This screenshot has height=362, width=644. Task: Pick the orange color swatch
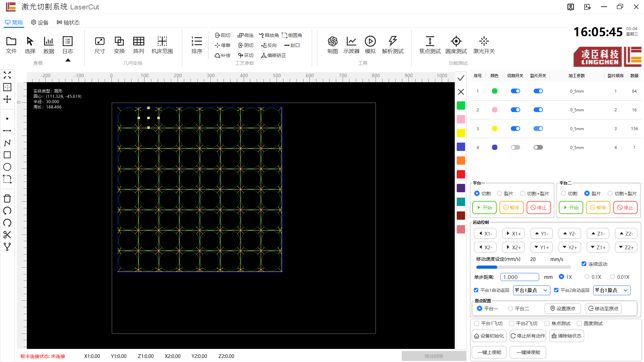point(461,160)
